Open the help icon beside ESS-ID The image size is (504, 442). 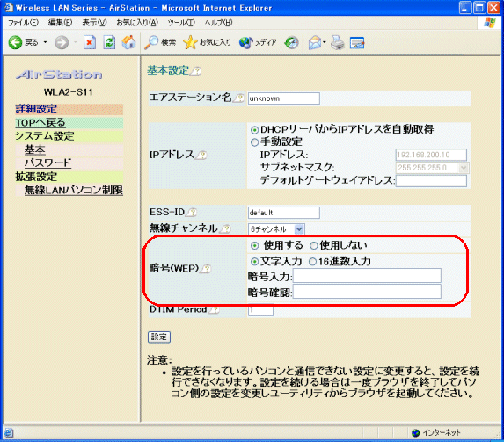[192, 213]
